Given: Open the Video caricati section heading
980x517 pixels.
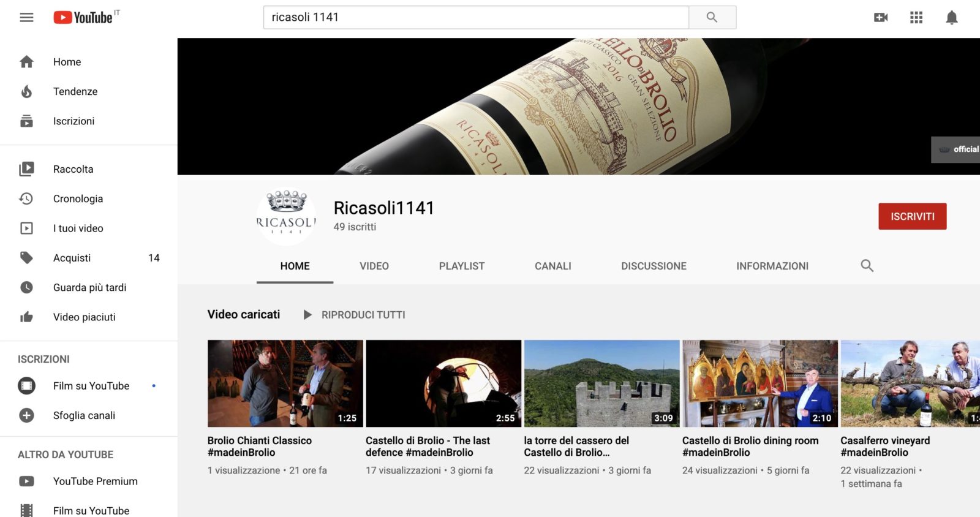Looking at the screenshot, I should [244, 314].
